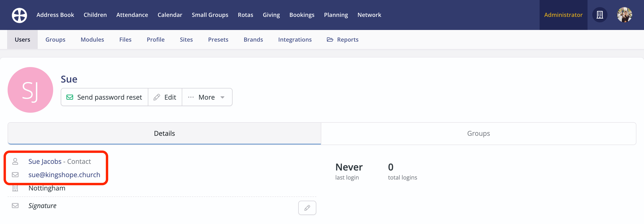Click the Send password reset button
This screenshot has height=224, width=644.
pyautogui.click(x=104, y=97)
